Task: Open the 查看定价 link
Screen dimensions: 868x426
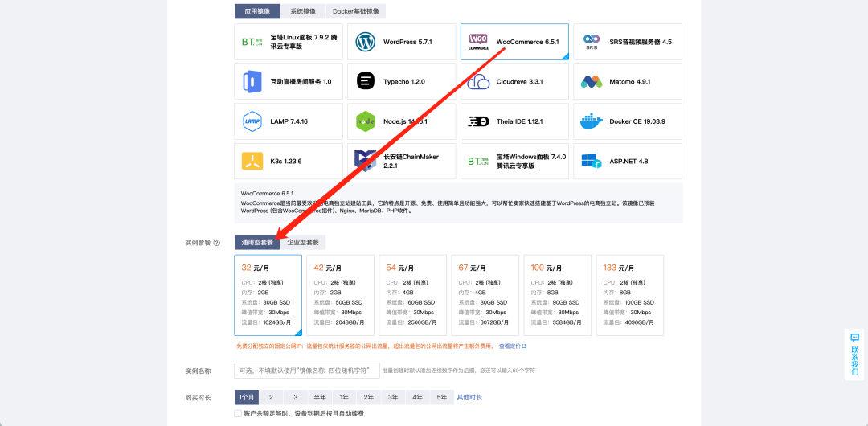Action: 512,346
